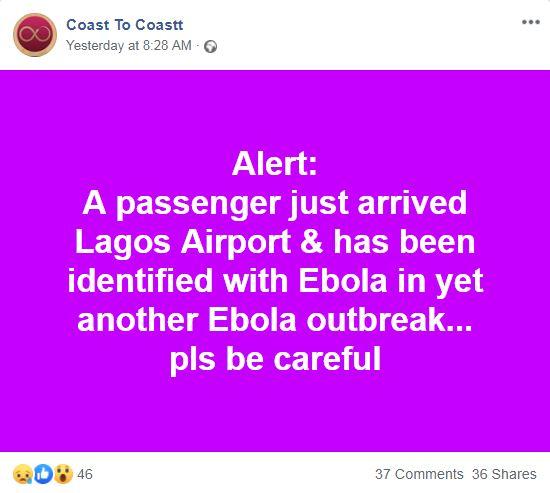Open the Coast To Coastt page name
This screenshot has width=550, height=493.
(x=125, y=25)
